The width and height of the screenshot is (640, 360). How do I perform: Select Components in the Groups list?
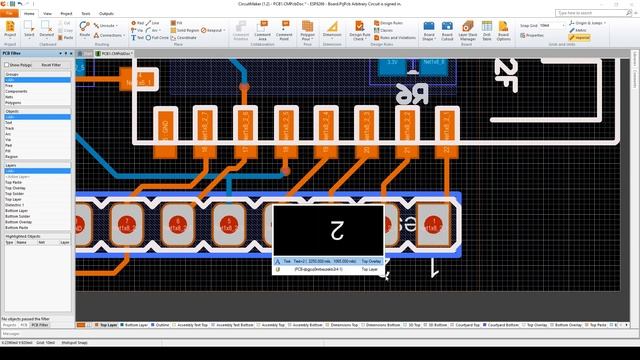[x=37, y=91]
